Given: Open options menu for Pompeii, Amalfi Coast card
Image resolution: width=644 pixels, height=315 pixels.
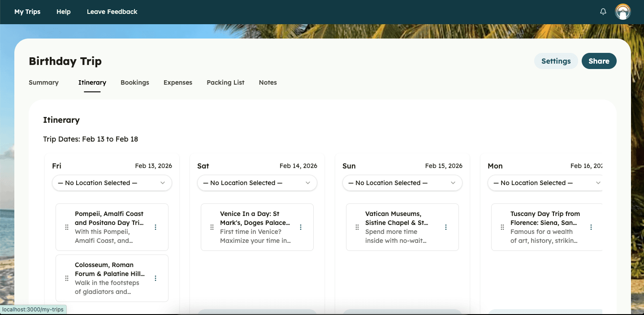Looking at the screenshot, I should pyautogui.click(x=156, y=227).
